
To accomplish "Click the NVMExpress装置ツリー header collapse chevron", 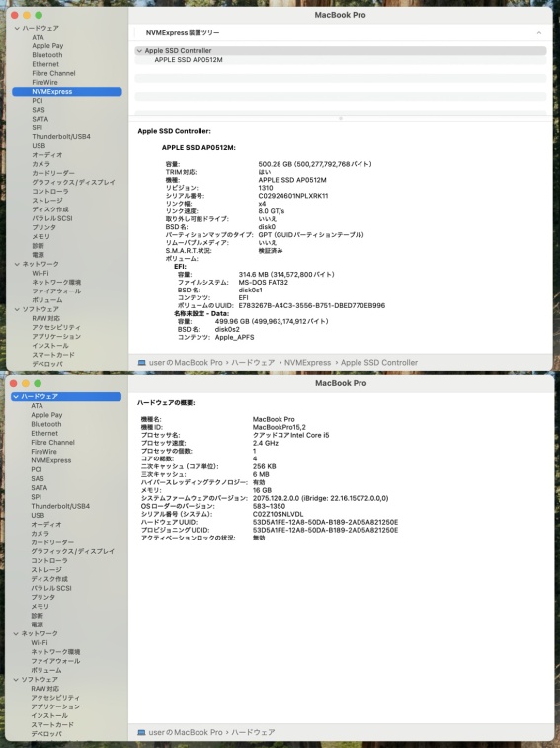I will (539, 32).
